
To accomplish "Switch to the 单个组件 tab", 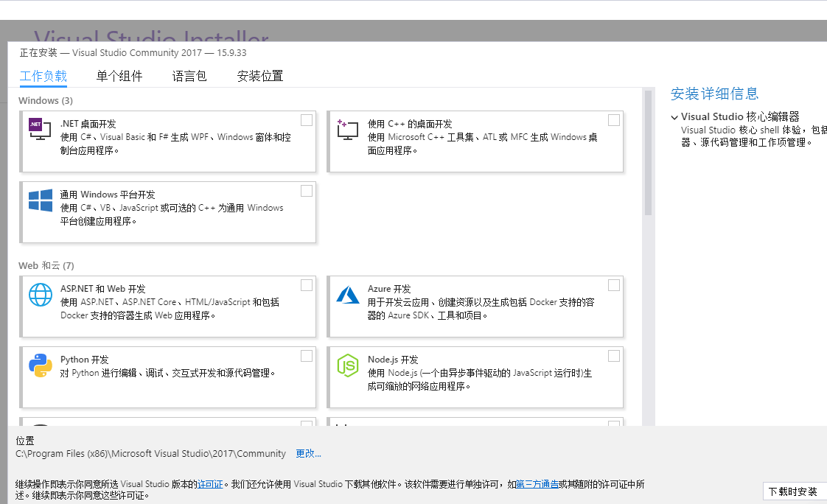I will click(x=119, y=75).
